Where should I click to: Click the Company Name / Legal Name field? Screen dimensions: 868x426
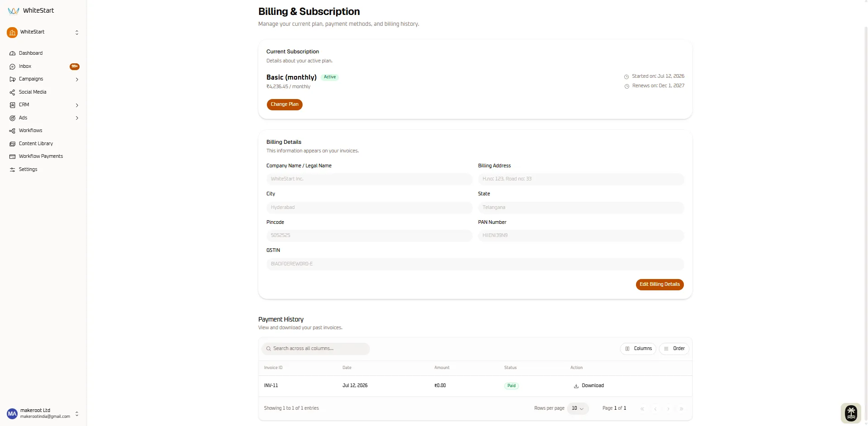pyautogui.click(x=370, y=179)
